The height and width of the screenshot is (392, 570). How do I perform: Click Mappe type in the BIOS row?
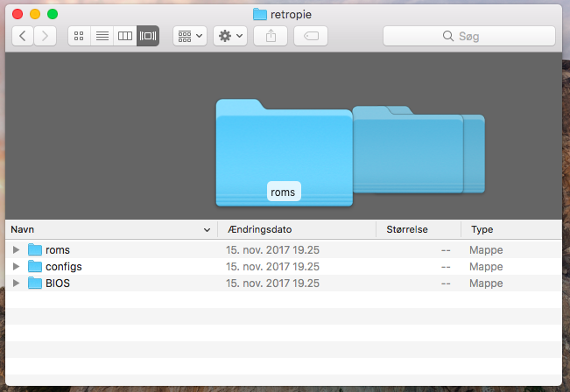[486, 283]
